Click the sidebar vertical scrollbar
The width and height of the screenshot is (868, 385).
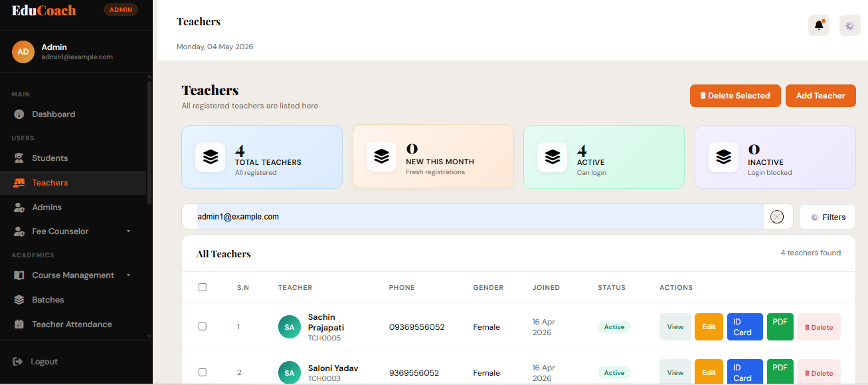point(149,143)
